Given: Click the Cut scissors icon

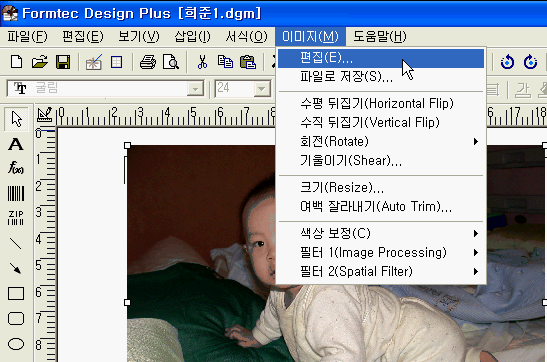Looking at the screenshot, I should coord(202,62).
